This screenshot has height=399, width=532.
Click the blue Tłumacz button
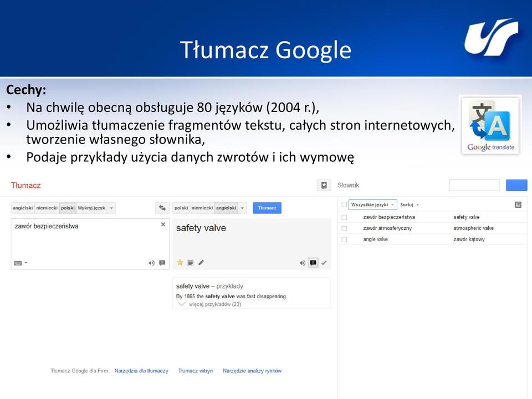[267, 208]
